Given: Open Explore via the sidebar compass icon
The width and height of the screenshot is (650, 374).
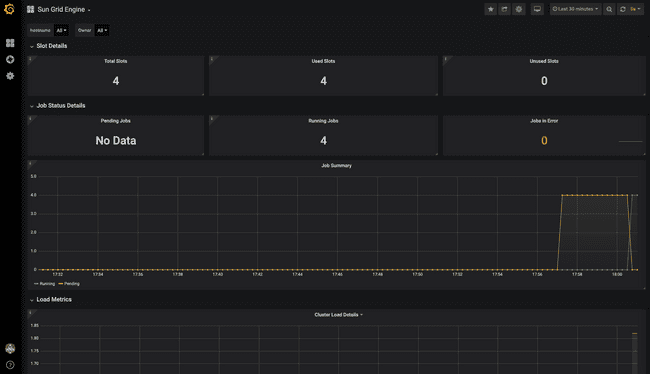Looking at the screenshot, I should pyautogui.click(x=10, y=59).
